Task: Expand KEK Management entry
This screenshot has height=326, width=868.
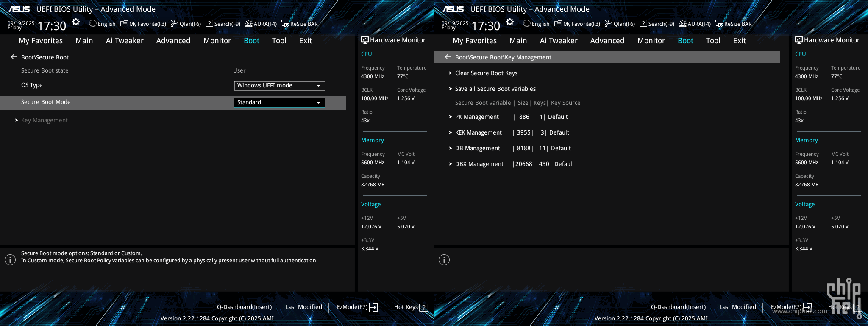Action: (x=509, y=132)
